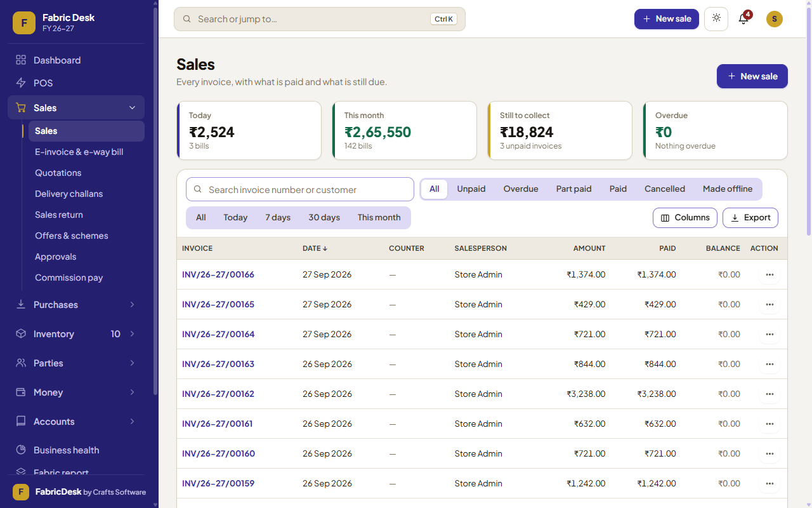Viewport: 812px width, 508px height.
Task: Expand the Money sidebar section
Action: [x=132, y=392]
